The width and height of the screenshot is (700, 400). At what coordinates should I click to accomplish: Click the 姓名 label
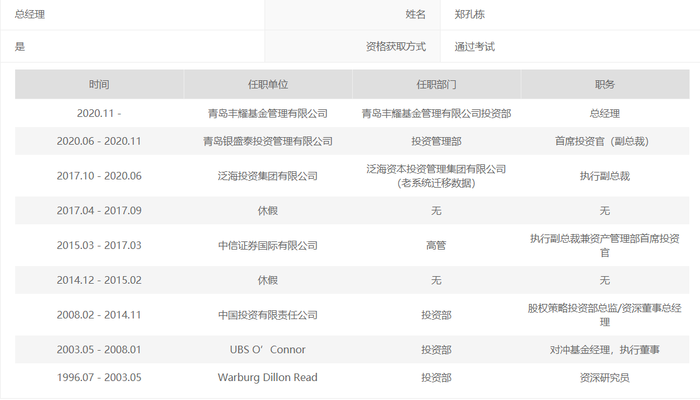tap(416, 14)
